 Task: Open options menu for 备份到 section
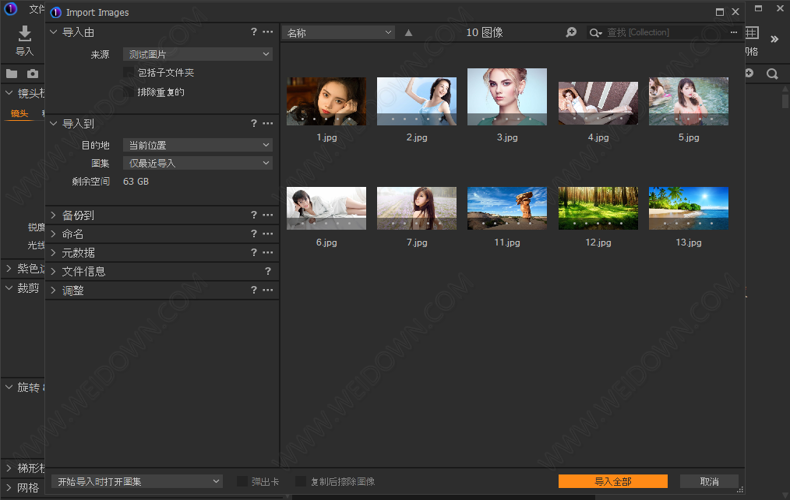point(268,215)
